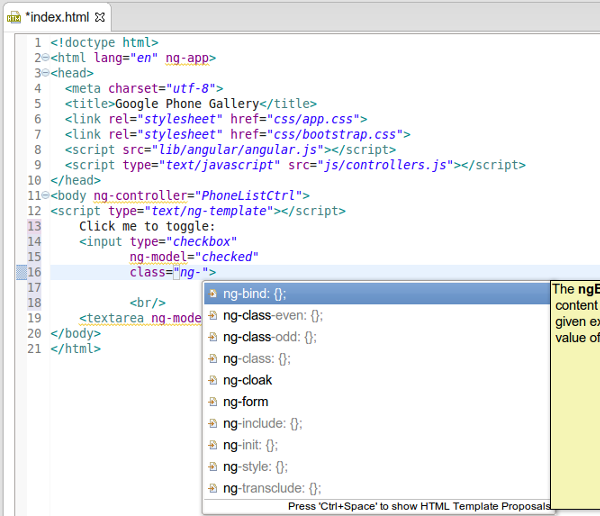Pick the ng-include completion proposal

377,423
